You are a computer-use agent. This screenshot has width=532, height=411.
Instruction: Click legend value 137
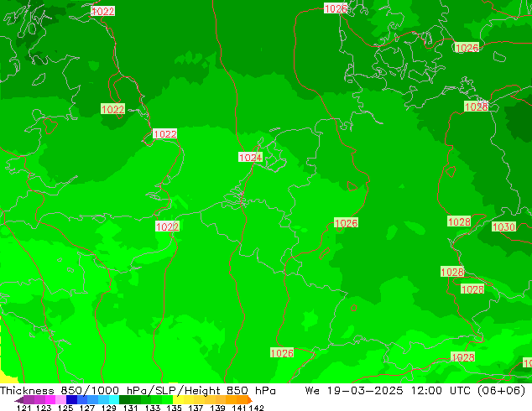(196, 408)
